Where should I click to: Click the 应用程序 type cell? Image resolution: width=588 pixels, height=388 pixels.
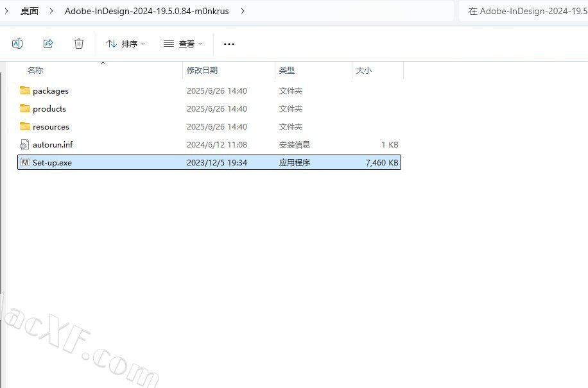(295, 162)
